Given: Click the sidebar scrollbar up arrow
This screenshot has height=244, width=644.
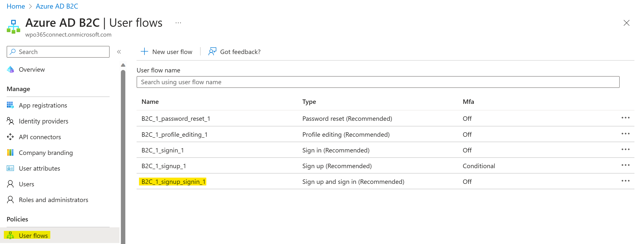Looking at the screenshot, I should point(123,65).
